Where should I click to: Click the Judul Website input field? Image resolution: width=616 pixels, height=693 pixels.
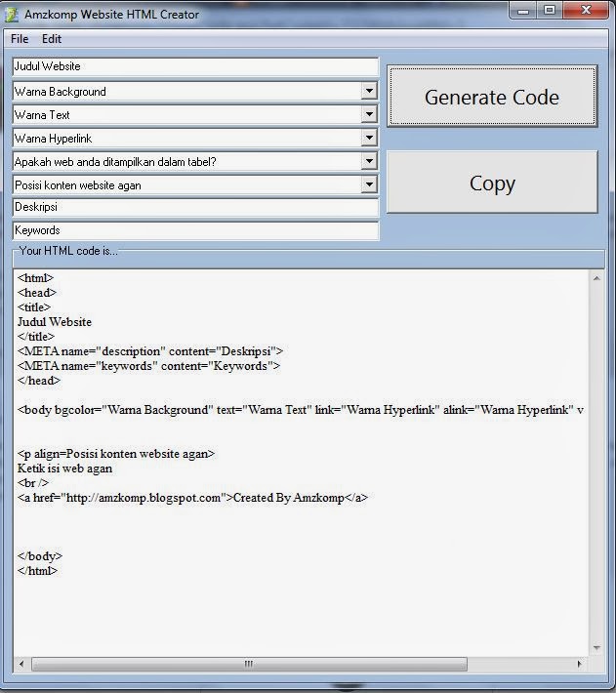tap(196, 66)
